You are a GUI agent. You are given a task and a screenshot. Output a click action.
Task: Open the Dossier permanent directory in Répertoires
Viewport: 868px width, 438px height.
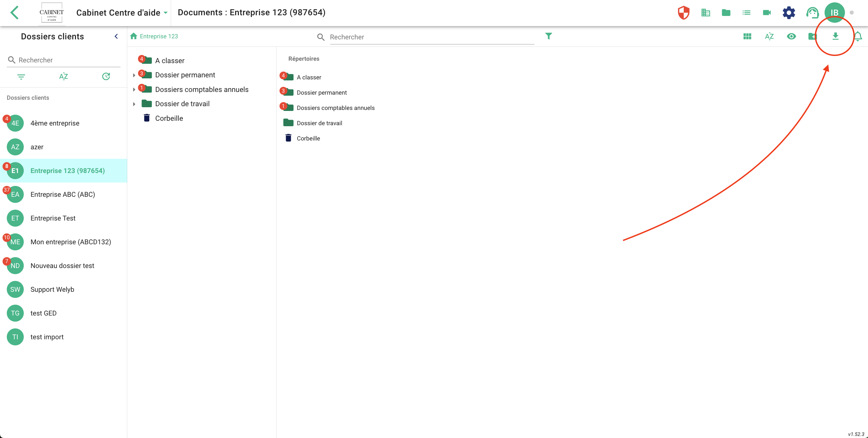pyautogui.click(x=322, y=93)
